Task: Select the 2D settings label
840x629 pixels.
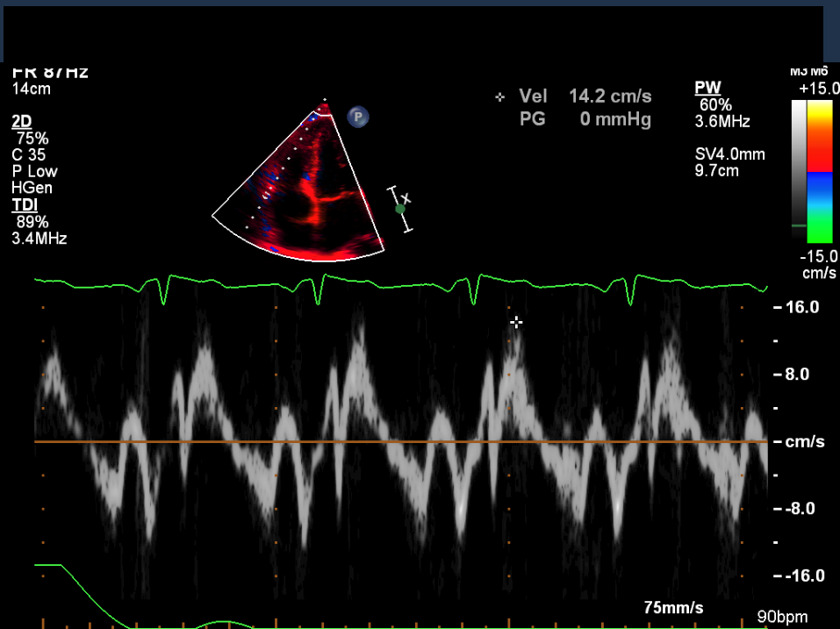Action: coord(20,122)
